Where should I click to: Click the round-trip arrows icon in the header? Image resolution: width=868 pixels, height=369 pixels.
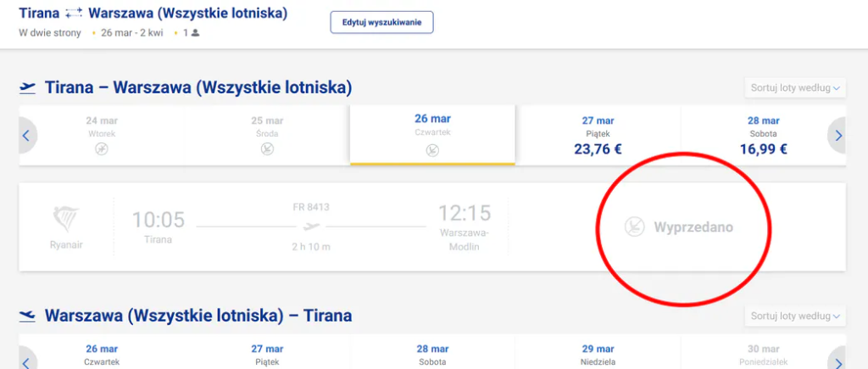click(x=74, y=14)
